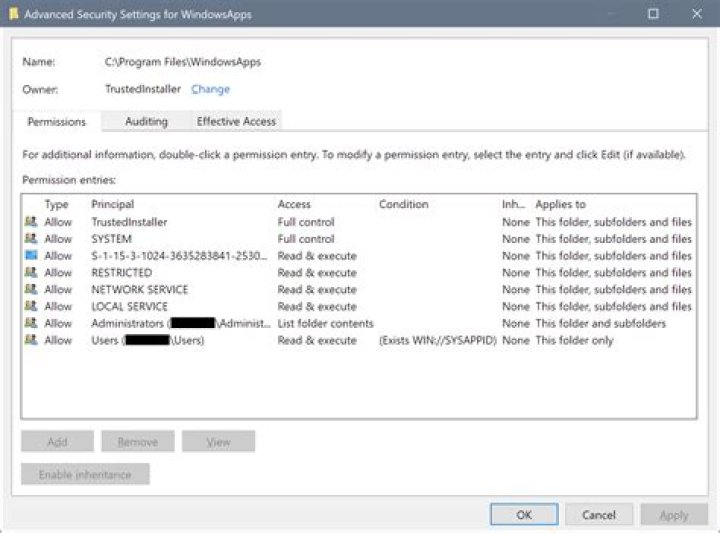Click Full control in the TrustedInstaller row
720x533 pixels.
(306, 222)
